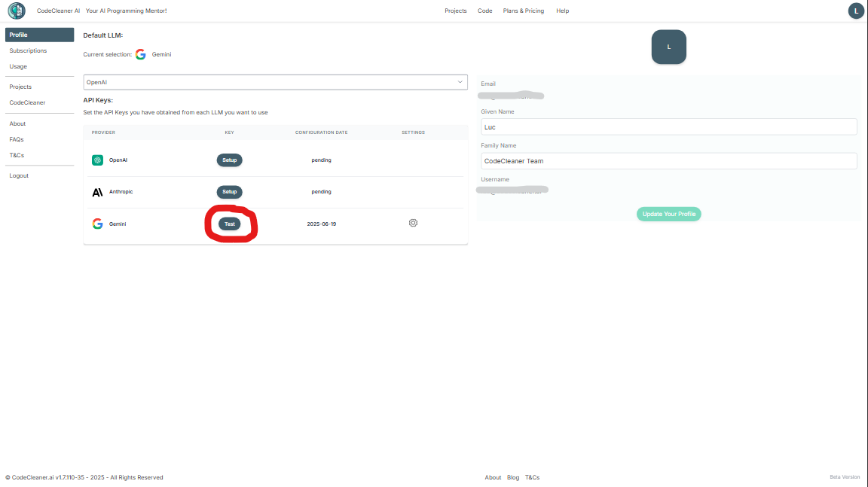Click the CodeCleaner AI logo icon
The image size is (868, 487).
coord(17,11)
